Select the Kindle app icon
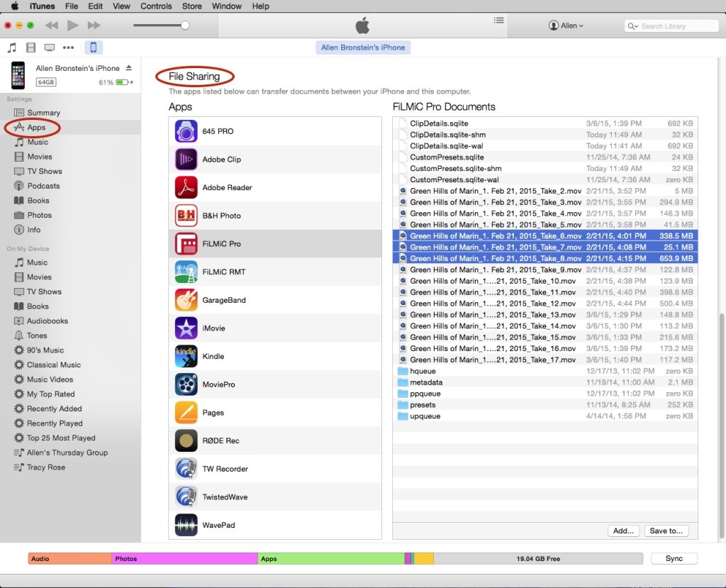This screenshot has width=726, height=588. [186, 356]
